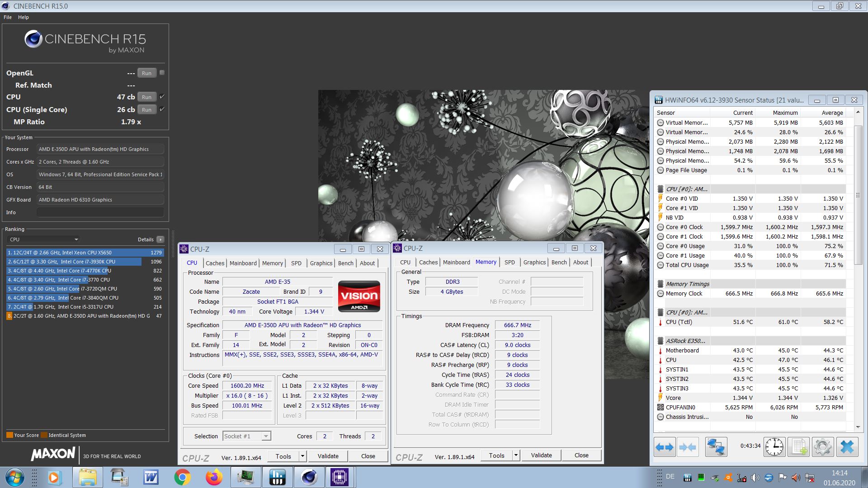Run the OpenGL benchmark

(x=147, y=73)
